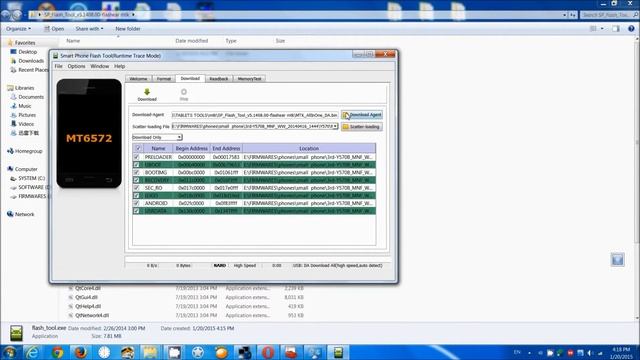This screenshot has height=360, width=640.
Task: Switch to the MemoryTest tab
Action: [249, 79]
